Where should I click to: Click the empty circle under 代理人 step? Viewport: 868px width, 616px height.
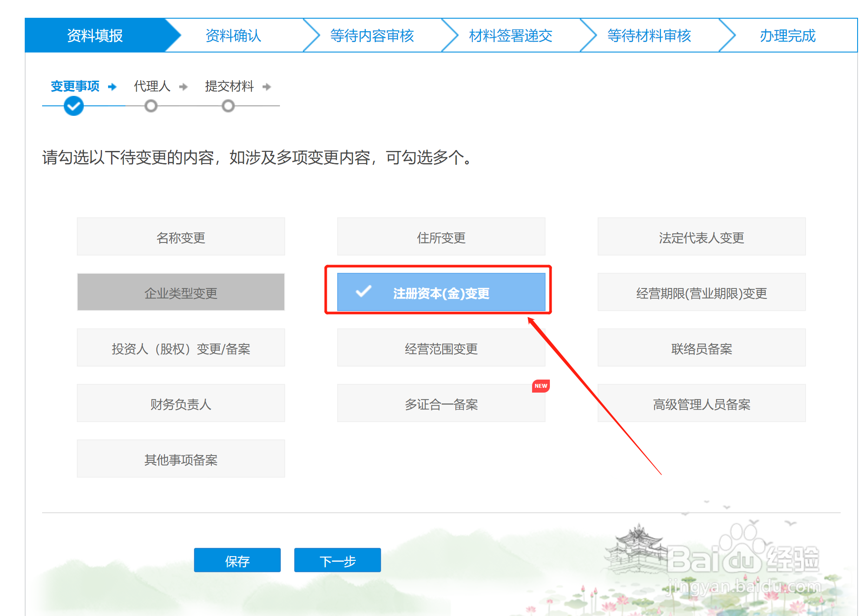pyautogui.click(x=151, y=105)
